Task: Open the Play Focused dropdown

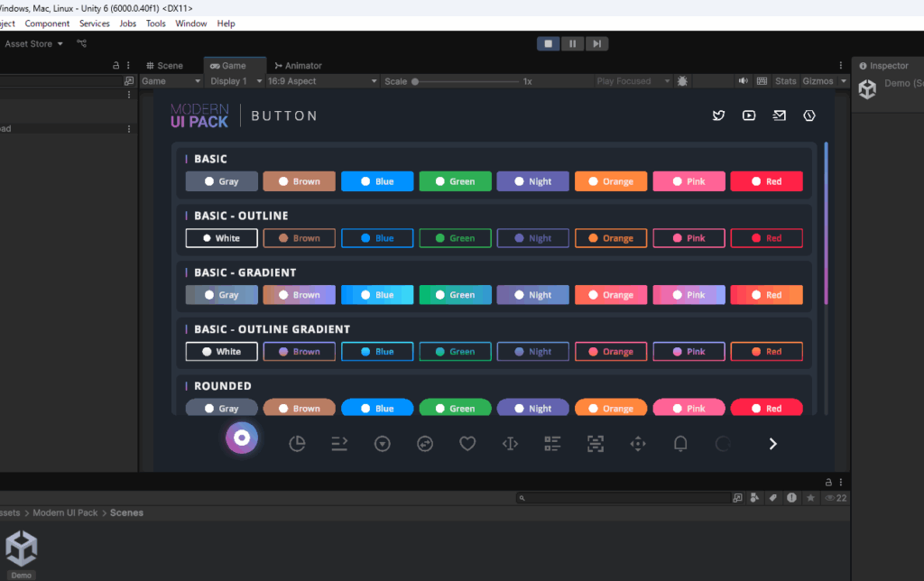Action: point(633,81)
